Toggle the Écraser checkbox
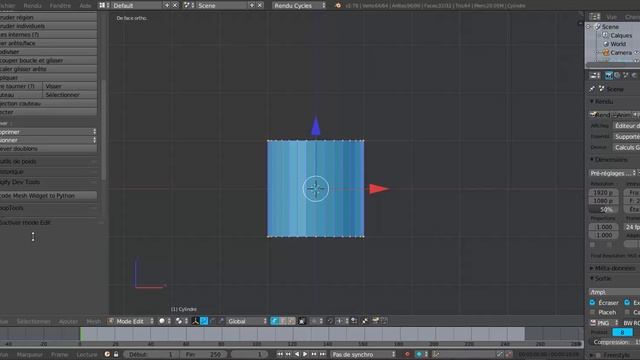The height and width of the screenshot is (360, 640). [x=592, y=302]
